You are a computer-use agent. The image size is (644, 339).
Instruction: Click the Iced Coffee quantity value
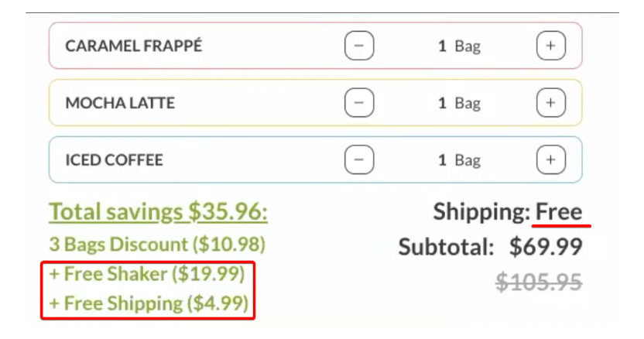459,160
